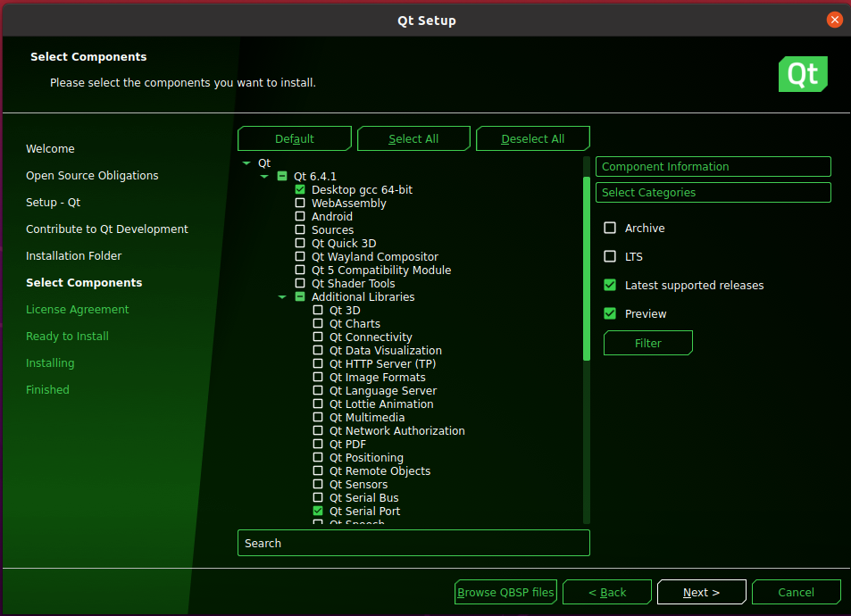Uncheck the Qt Serial Port checkbox

(x=318, y=511)
